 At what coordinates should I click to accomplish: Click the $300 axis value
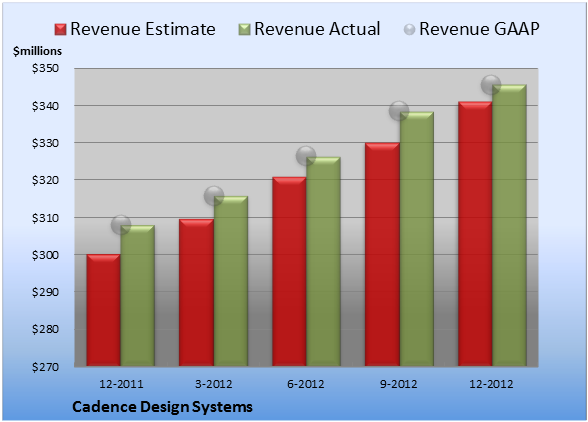45,255
